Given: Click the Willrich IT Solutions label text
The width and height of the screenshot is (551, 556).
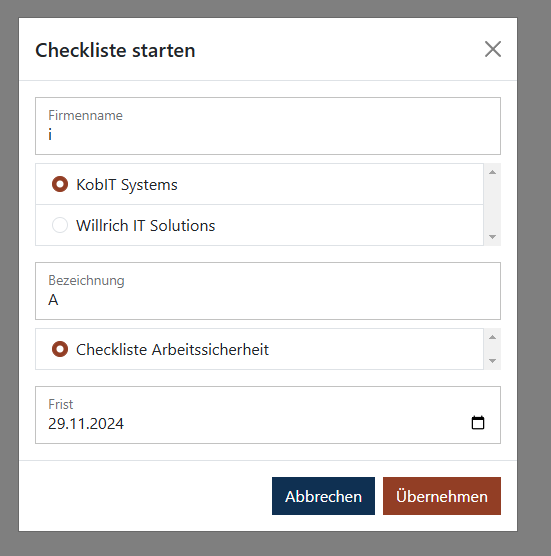Looking at the screenshot, I should click(x=146, y=226).
